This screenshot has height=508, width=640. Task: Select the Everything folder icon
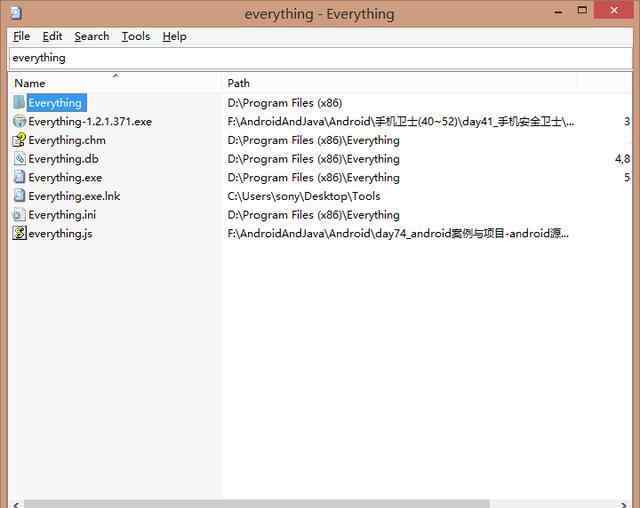point(19,102)
